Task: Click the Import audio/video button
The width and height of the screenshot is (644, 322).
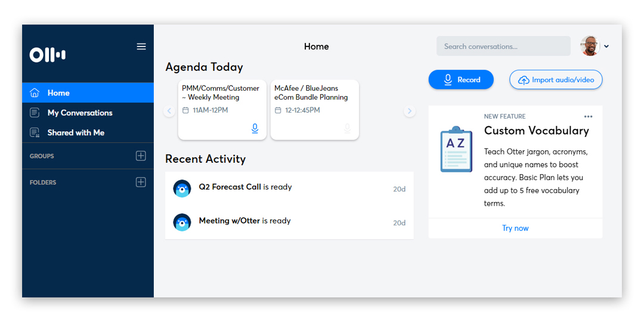Action: pos(556,80)
